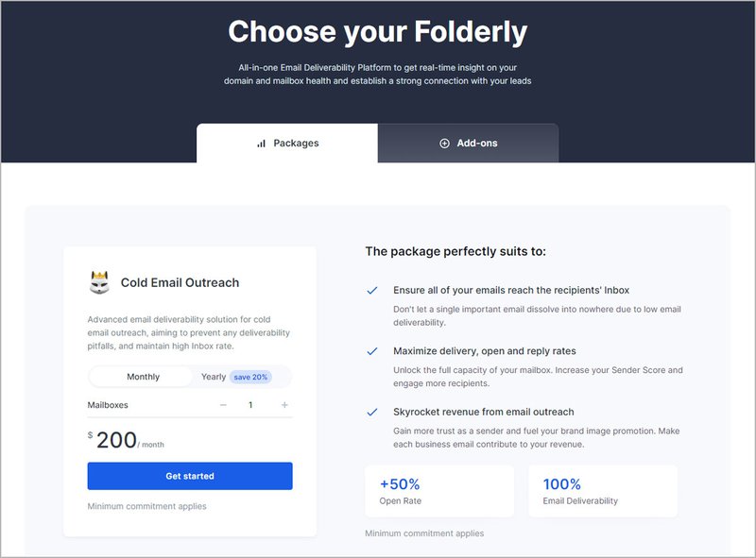Image resolution: width=756 pixels, height=558 pixels.
Task: Open the Add-ons tab
Action: 468,143
